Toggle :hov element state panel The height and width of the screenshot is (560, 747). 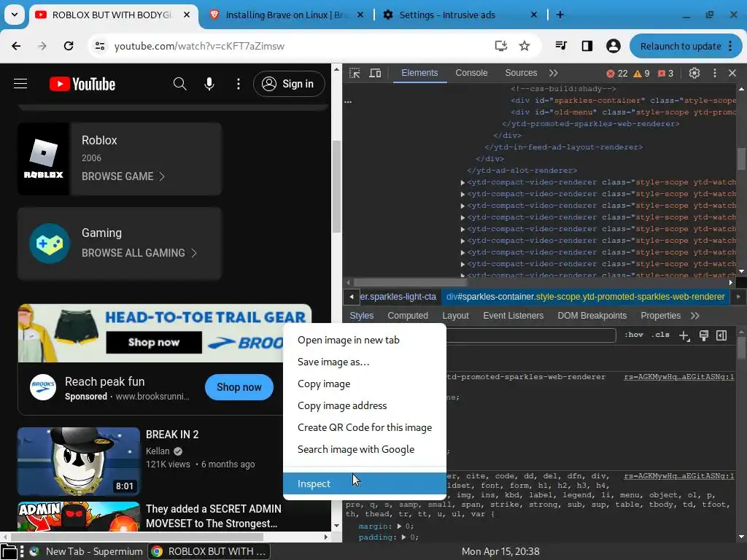click(x=634, y=335)
